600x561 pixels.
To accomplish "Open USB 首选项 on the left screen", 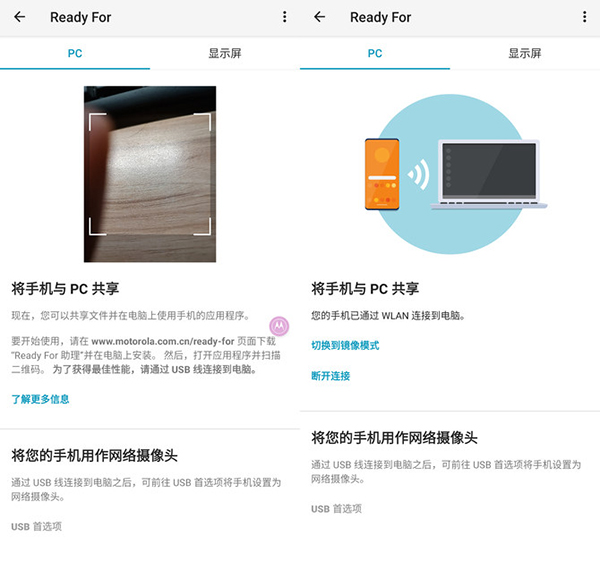I will point(36,526).
